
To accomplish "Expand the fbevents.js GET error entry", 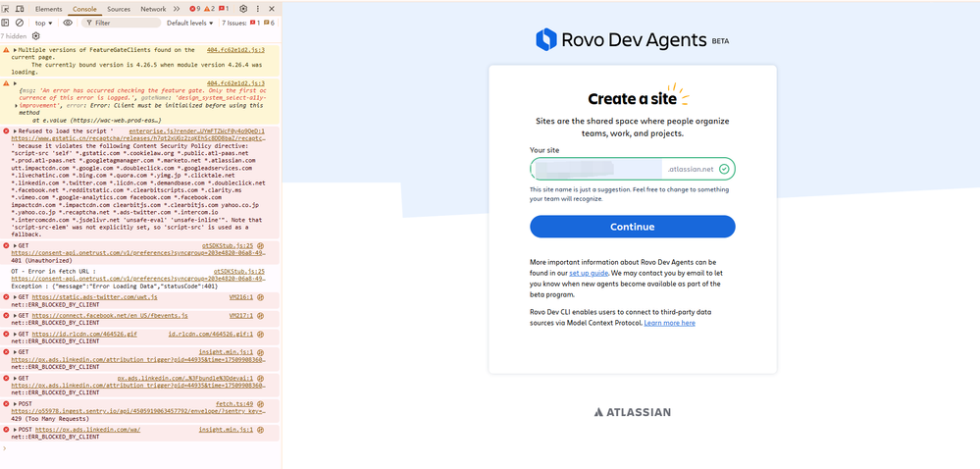I will click(15, 316).
